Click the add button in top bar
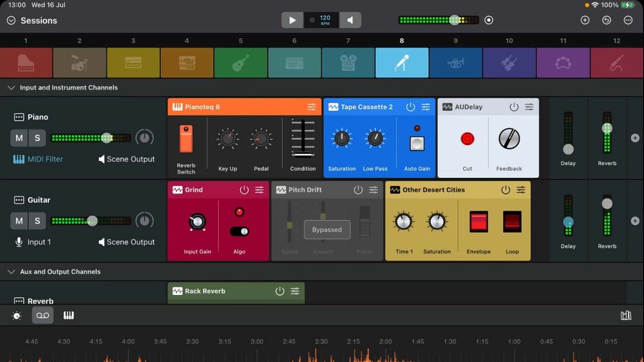The image size is (644, 362). click(585, 20)
